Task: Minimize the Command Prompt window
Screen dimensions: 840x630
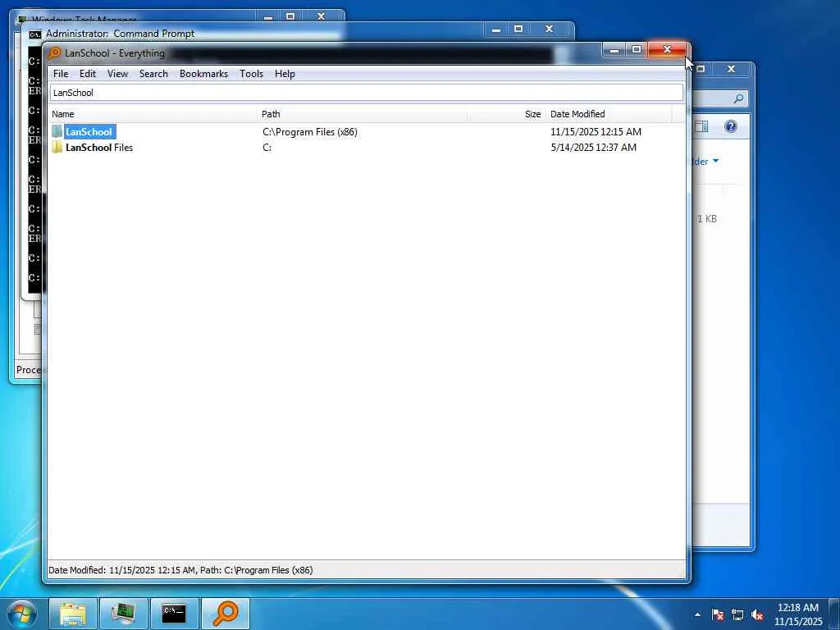Action: 496,29
